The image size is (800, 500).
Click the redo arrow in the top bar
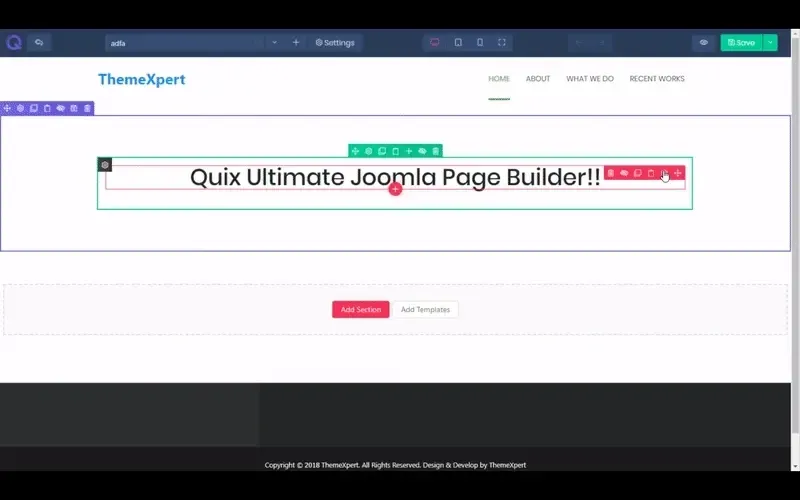tap(602, 43)
